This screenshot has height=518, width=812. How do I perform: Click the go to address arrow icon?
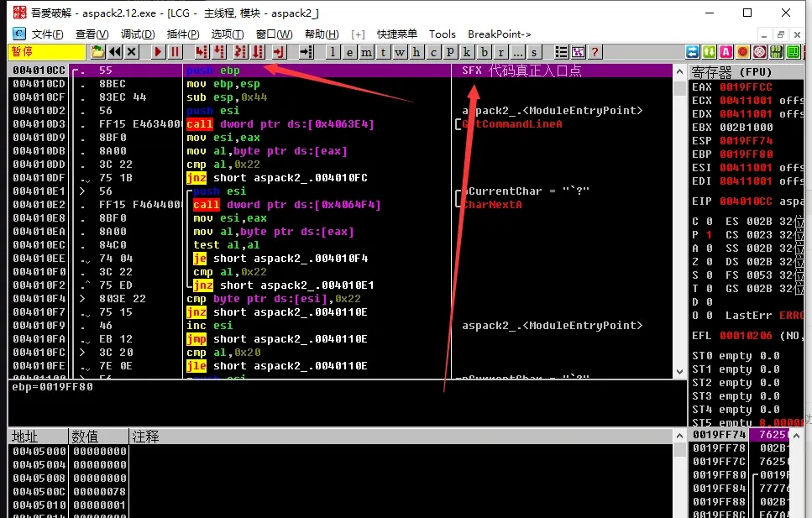(x=306, y=52)
